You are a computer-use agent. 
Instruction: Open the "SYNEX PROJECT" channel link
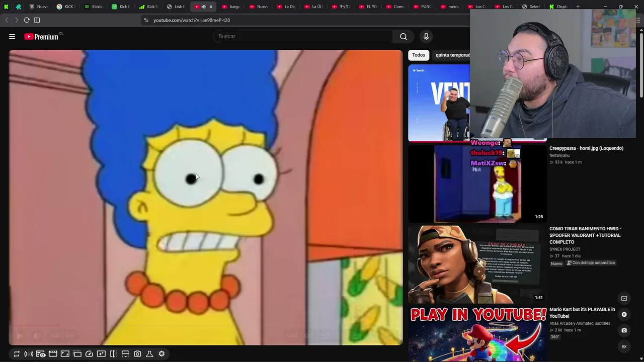pyautogui.click(x=565, y=249)
